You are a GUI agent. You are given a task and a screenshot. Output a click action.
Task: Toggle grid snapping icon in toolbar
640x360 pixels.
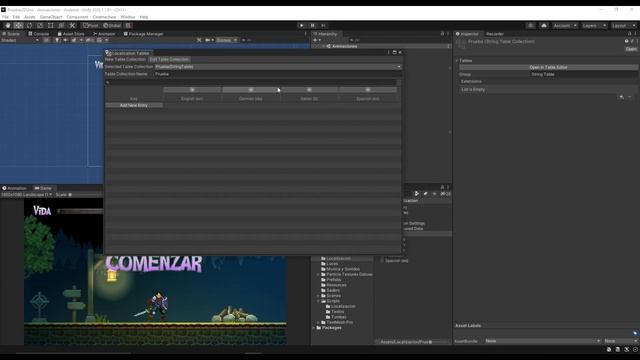pos(128,25)
